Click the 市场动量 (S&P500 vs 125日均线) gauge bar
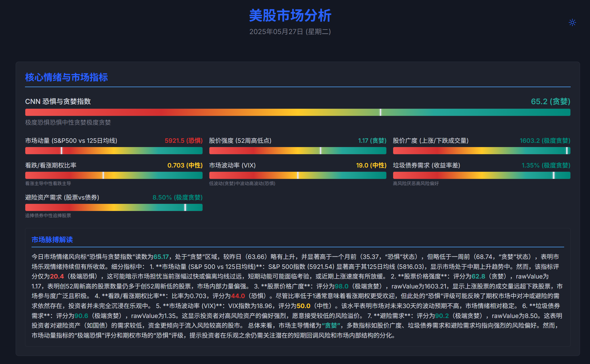This screenshot has height=364, width=590. (x=114, y=150)
